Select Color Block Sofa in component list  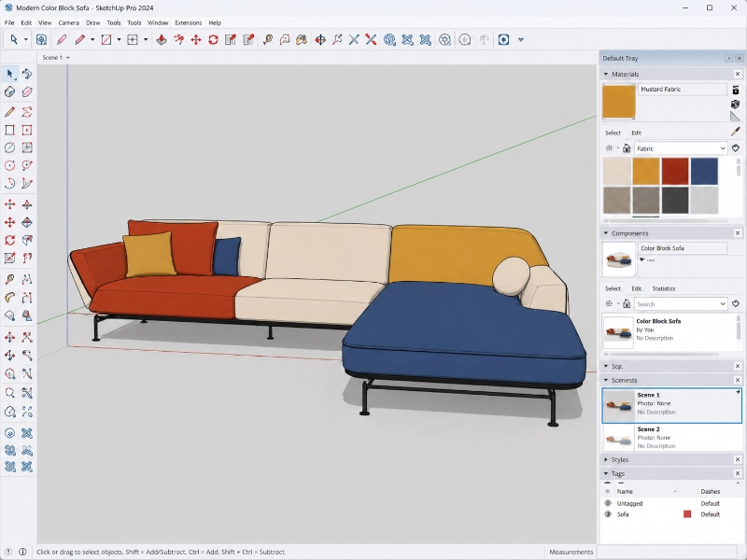[669, 330]
